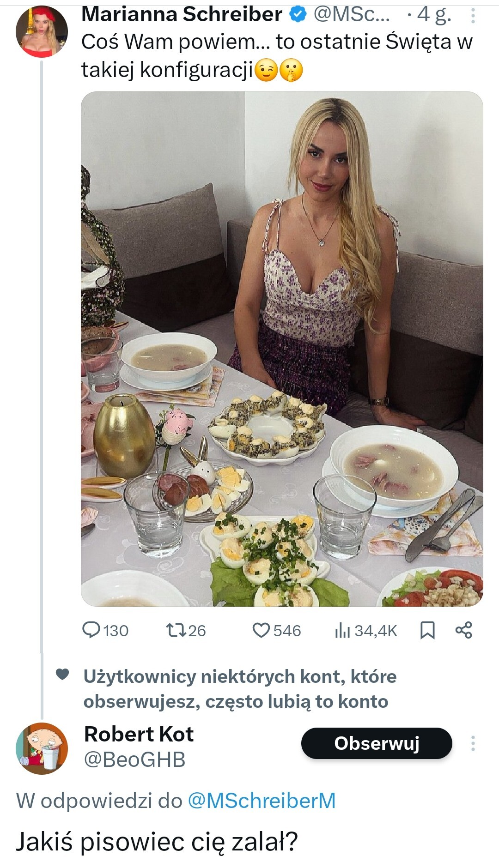Open the attached Easter table photo
This screenshot has width=499, height=868.
(x=282, y=349)
